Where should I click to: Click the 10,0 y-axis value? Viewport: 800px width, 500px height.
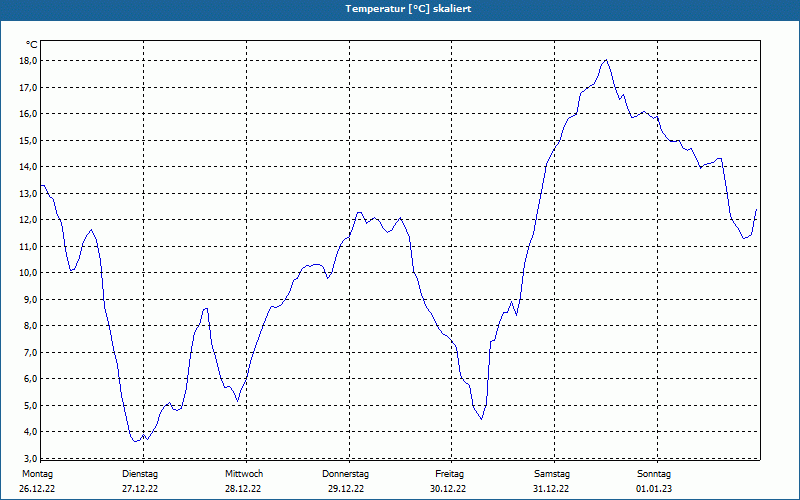pos(28,273)
